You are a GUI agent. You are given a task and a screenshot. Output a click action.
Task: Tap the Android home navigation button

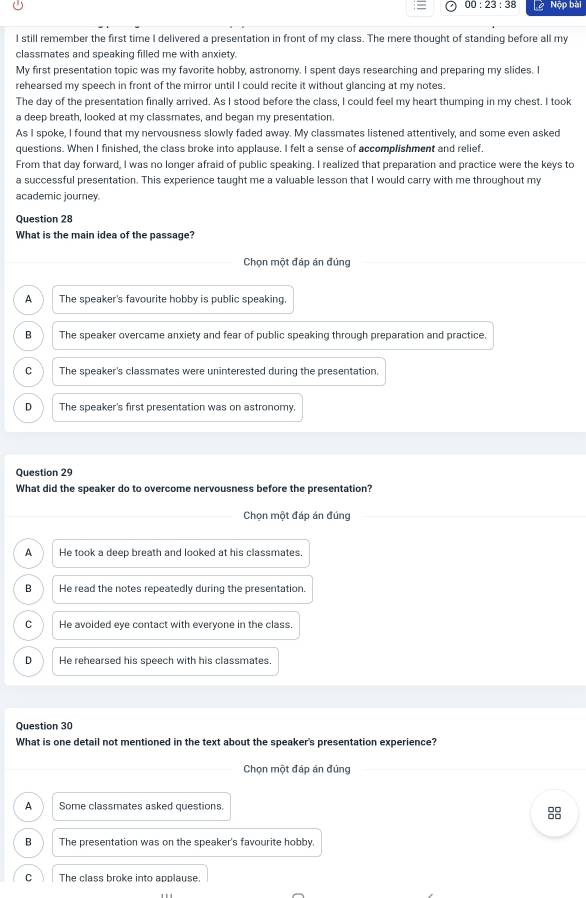click(298, 895)
